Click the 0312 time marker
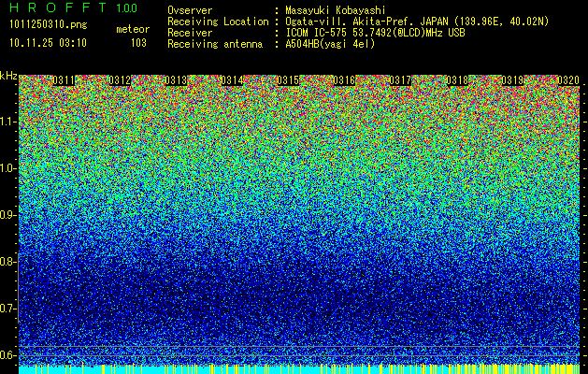Viewport: 588px width, 374px height. point(120,80)
